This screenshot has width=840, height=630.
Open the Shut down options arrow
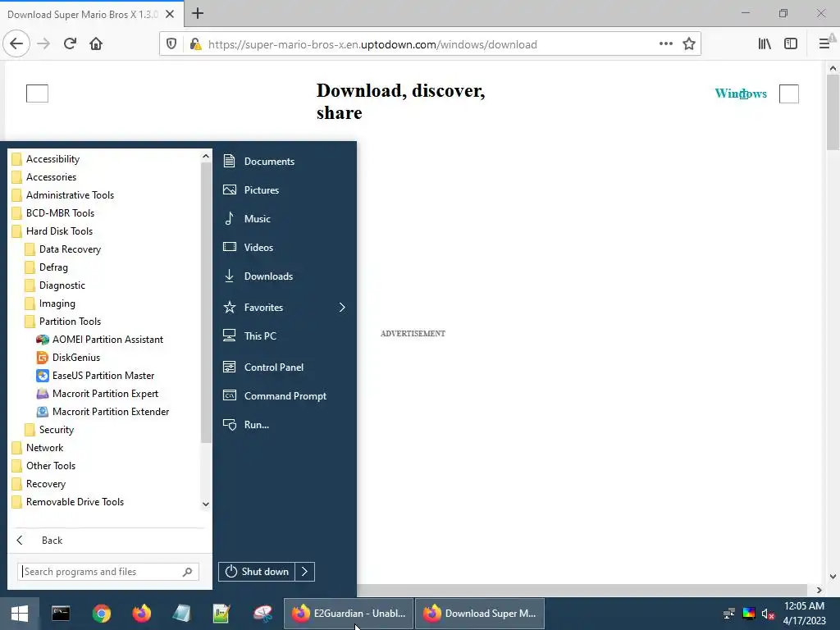304,572
